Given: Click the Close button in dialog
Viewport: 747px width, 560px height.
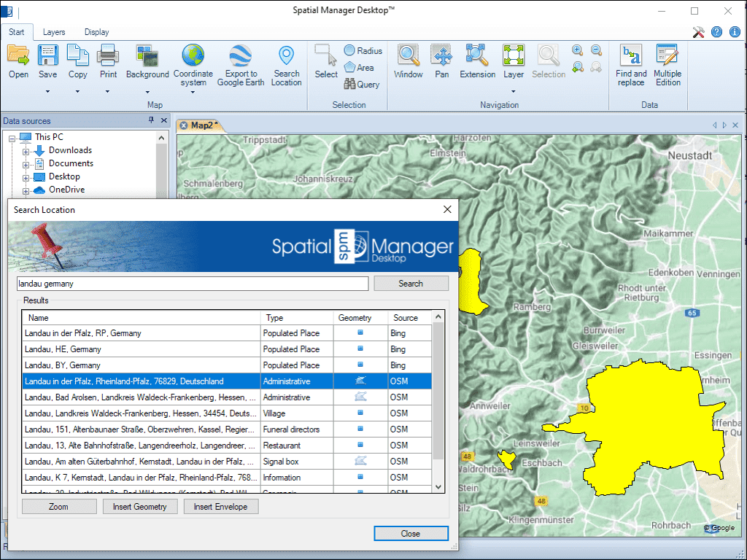Looking at the screenshot, I should coord(411,533).
